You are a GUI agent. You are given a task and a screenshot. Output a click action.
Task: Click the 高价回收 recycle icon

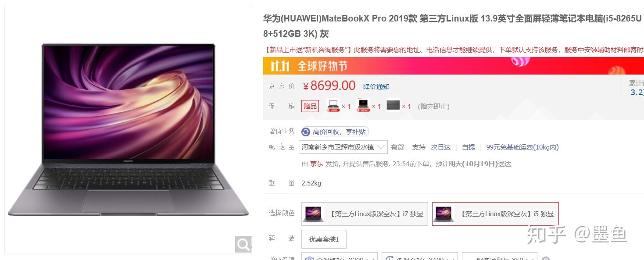[306, 132]
